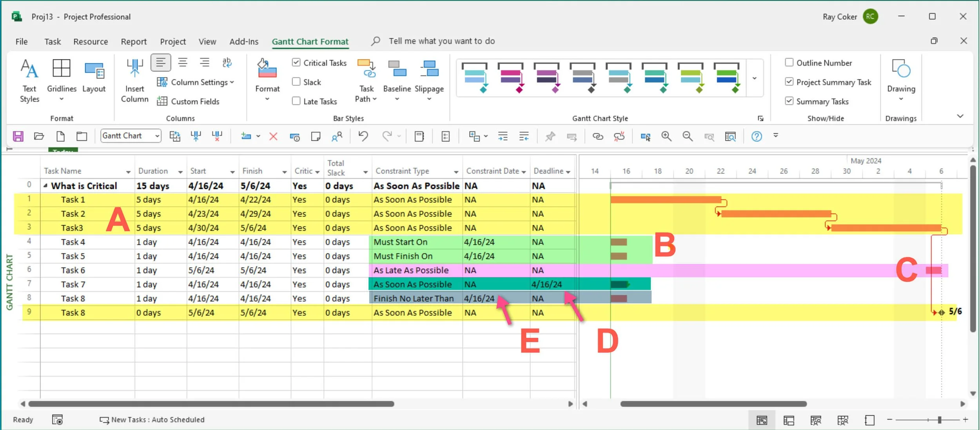Screen dimensions: 980x430
Task: Open the Drawing shapes menu
Action: pyautogui.click(x=901, y=81)
